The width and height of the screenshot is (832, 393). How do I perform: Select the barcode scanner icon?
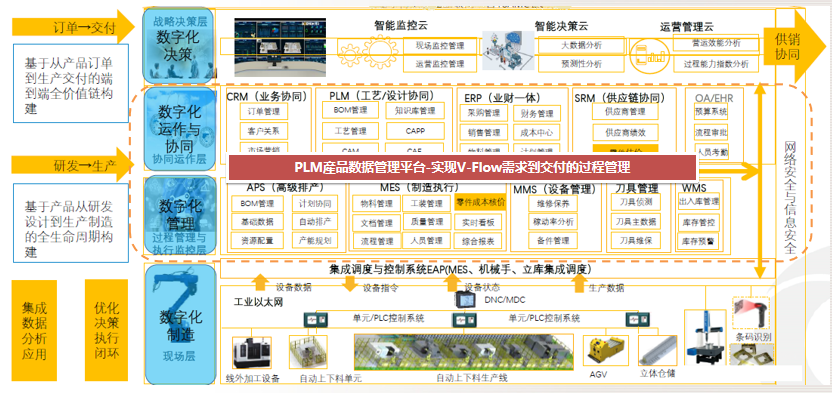click(x=751, y=315)
